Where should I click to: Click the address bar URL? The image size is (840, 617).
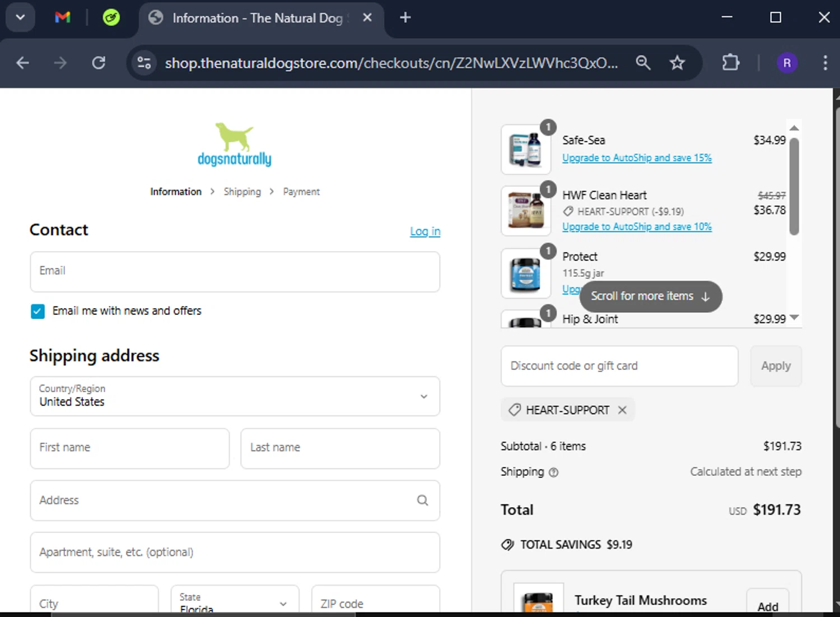pyautogui.click(x=391, y=63)
